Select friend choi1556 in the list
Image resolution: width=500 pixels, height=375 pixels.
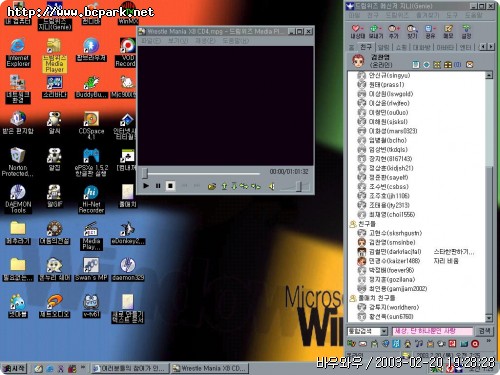[387, 214]
